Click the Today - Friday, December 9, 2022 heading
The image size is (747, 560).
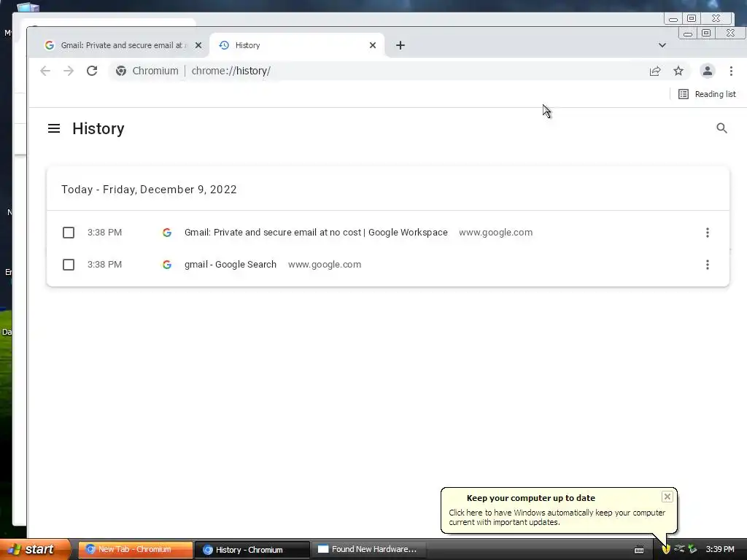(149, 190)
